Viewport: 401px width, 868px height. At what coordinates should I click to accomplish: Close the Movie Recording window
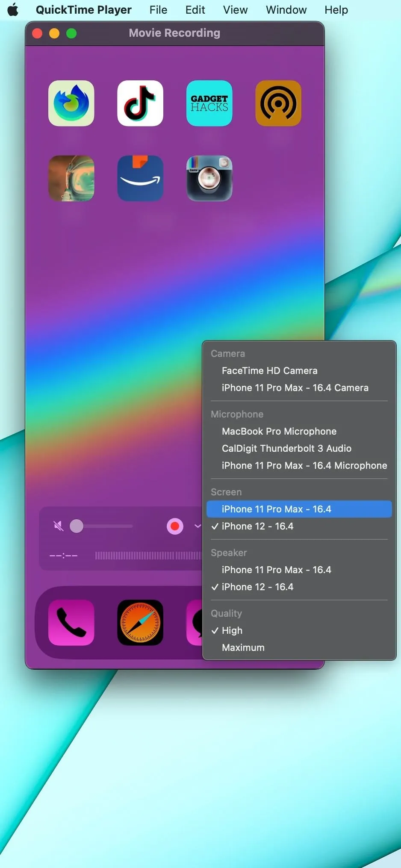tap(37, 33)
